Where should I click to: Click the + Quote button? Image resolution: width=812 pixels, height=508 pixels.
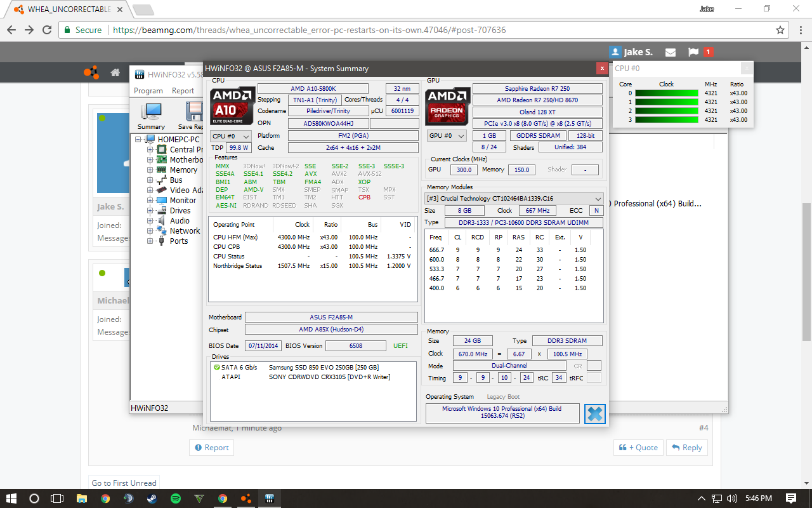638,448
